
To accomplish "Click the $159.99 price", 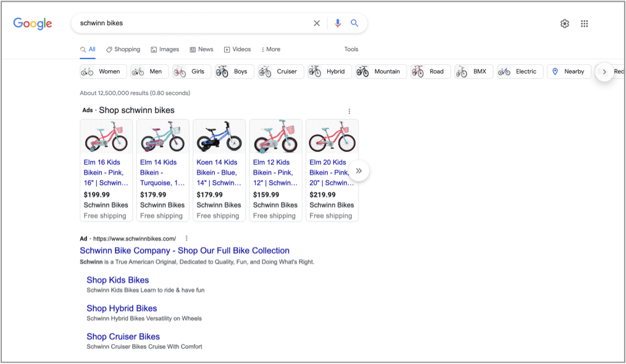I will click(266, 195).
